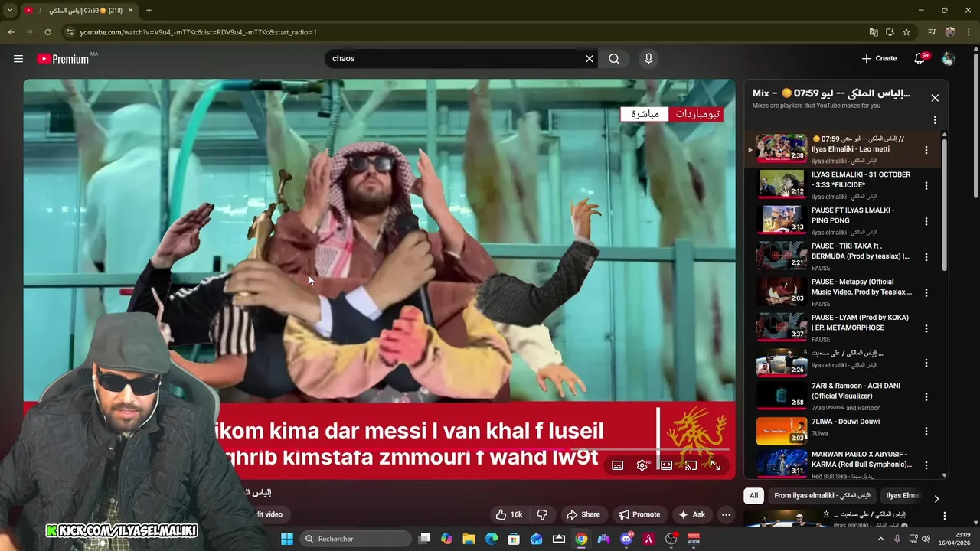Open the tab search dropdown
The image size is (980, 551).
click(x=10, y=11)
